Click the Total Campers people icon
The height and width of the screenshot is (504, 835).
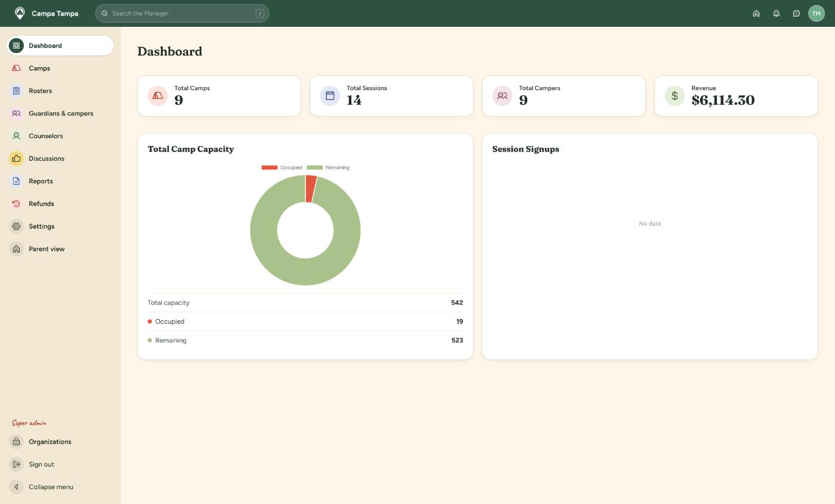pos(502,95)
